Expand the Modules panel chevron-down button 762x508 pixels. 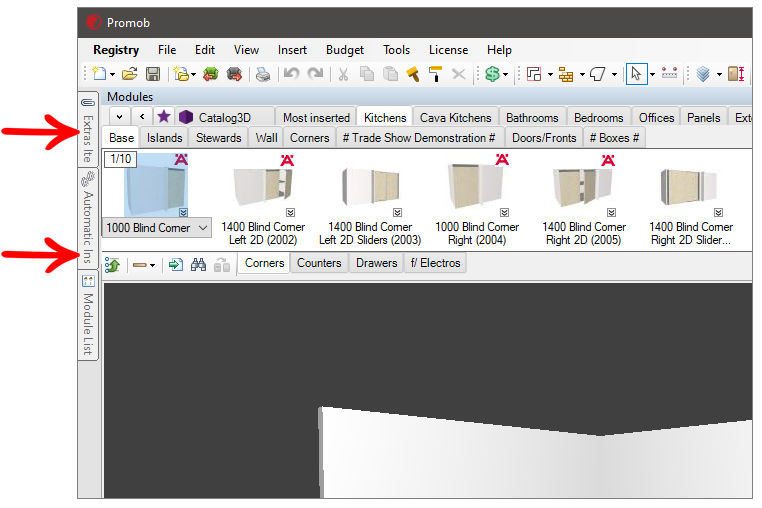tap(120, 117)
